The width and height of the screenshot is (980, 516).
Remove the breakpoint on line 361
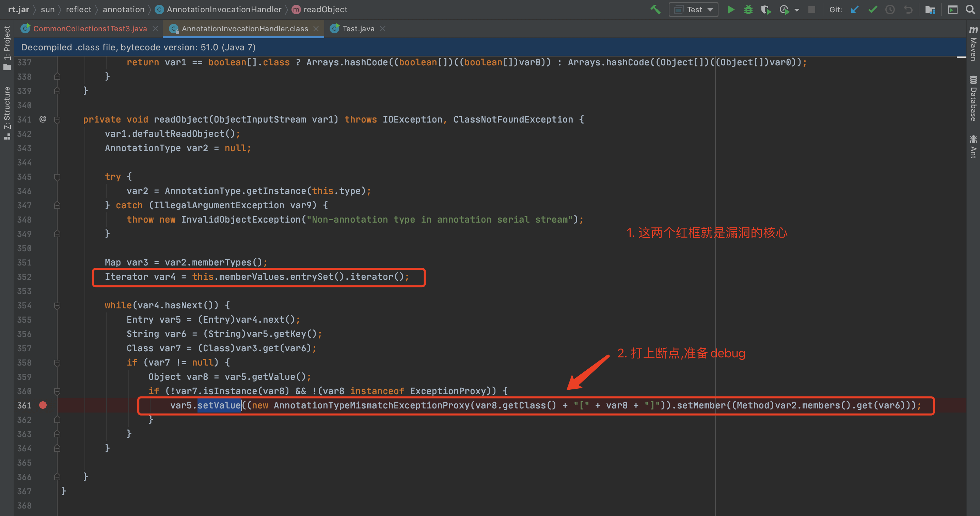coord(43,405)
